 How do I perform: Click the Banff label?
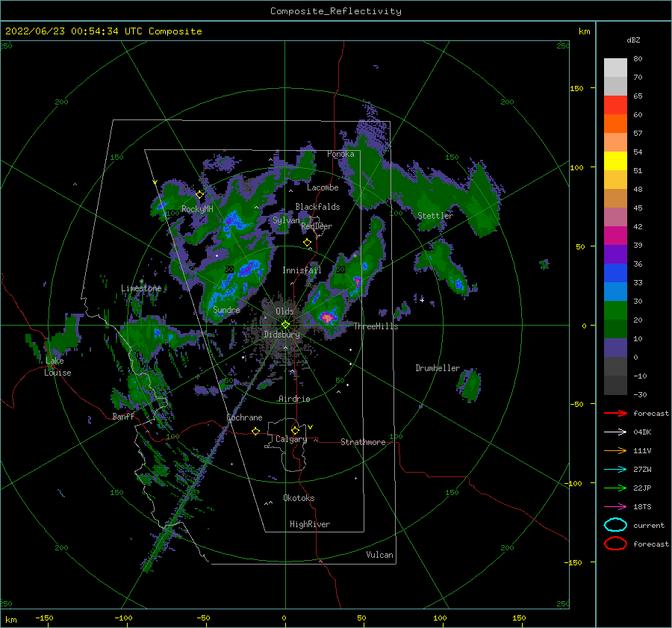[123, 417]
